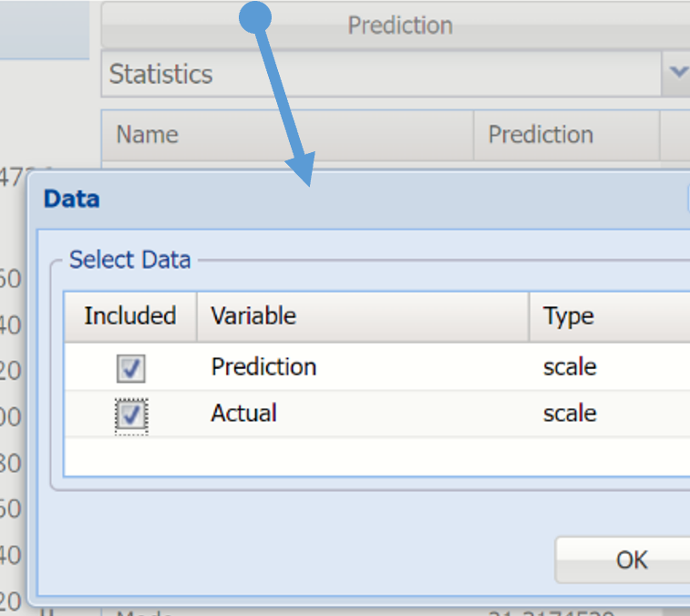Click the Included column header
The width and height of the screenshot is (690, 616).
point(130,316)
